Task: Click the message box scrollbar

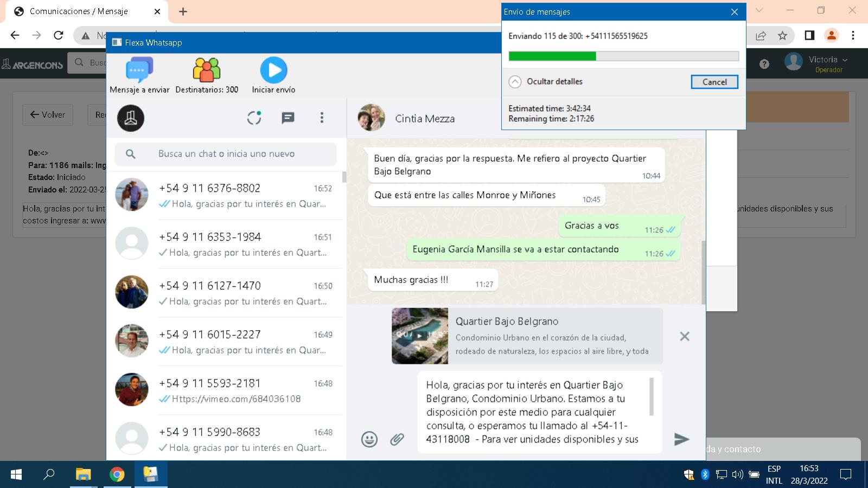Action: (652, 396)
